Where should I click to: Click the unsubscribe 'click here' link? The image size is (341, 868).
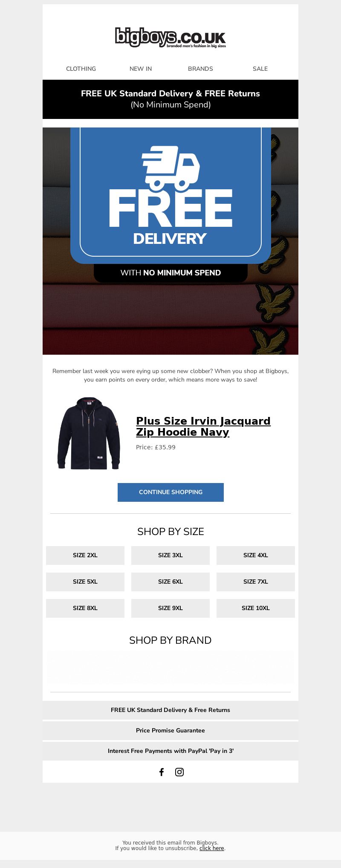(x=212, y=848)
